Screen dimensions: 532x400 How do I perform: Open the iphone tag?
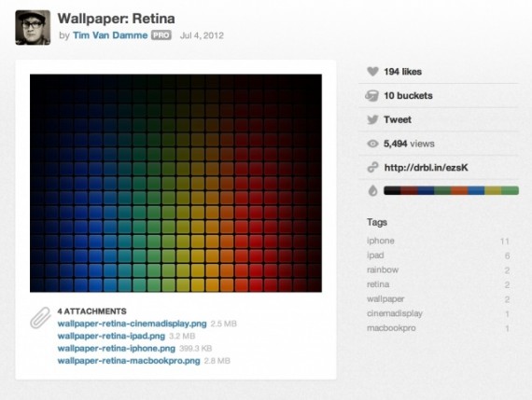pyautogui.click(x=381, y=241)
